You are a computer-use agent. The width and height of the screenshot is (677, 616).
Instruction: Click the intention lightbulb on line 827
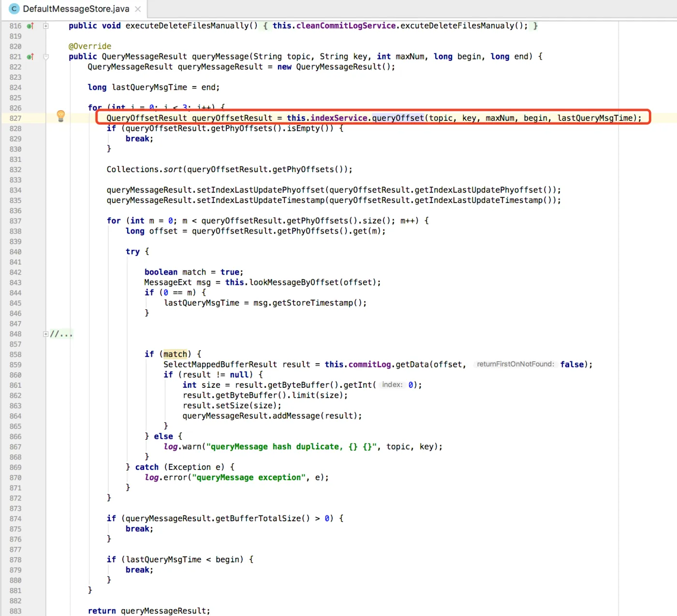60,116
